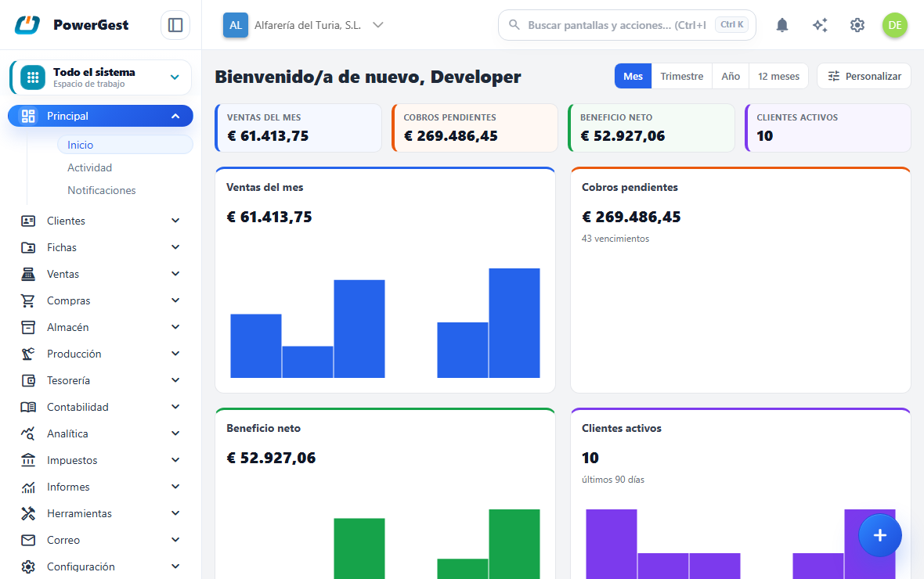The width and height of the screenshot is (924, 579).
Task: Open the company selector dropdown arrow
Action: point(378,25)
